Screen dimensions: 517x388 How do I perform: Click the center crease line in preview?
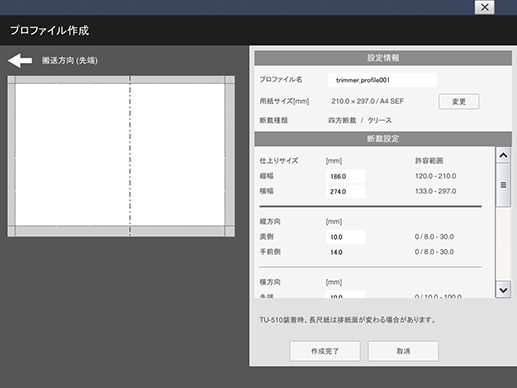pyautogui.click(x=130, y=156)
